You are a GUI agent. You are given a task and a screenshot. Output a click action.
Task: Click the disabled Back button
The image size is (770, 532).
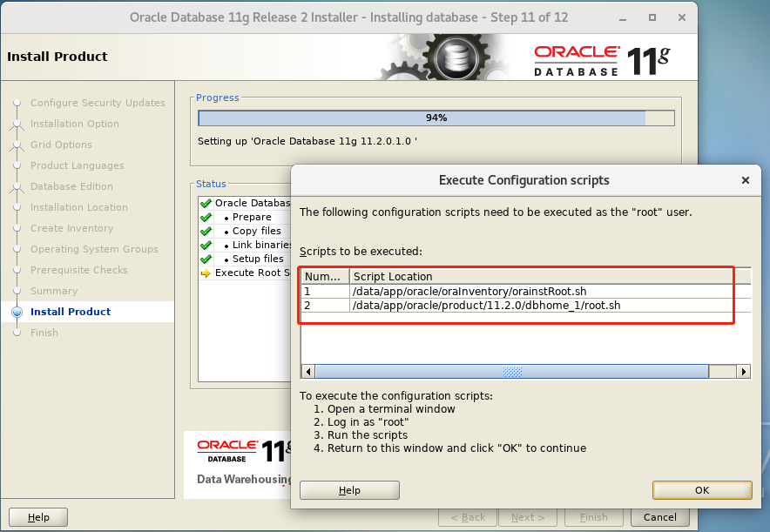(468, 517)
